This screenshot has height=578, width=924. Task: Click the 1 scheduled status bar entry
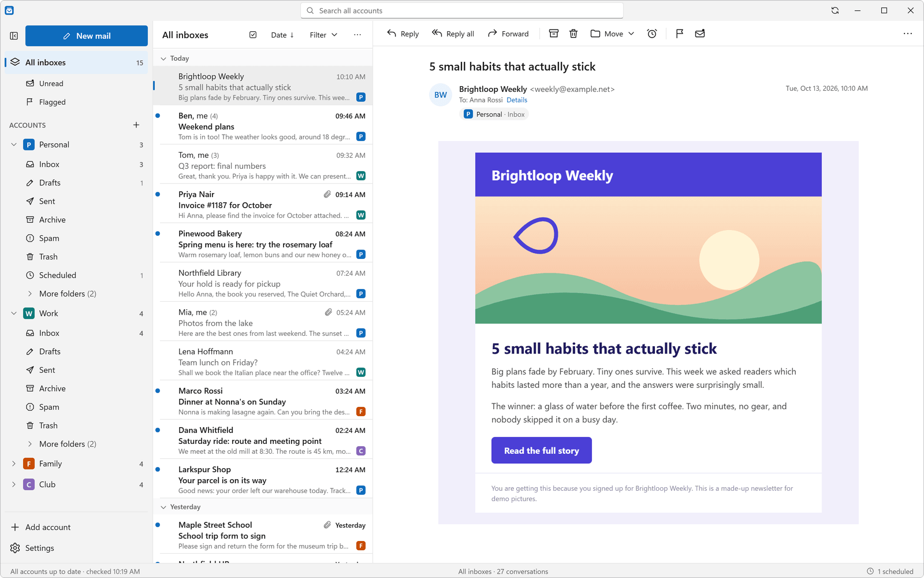point(890,571)
